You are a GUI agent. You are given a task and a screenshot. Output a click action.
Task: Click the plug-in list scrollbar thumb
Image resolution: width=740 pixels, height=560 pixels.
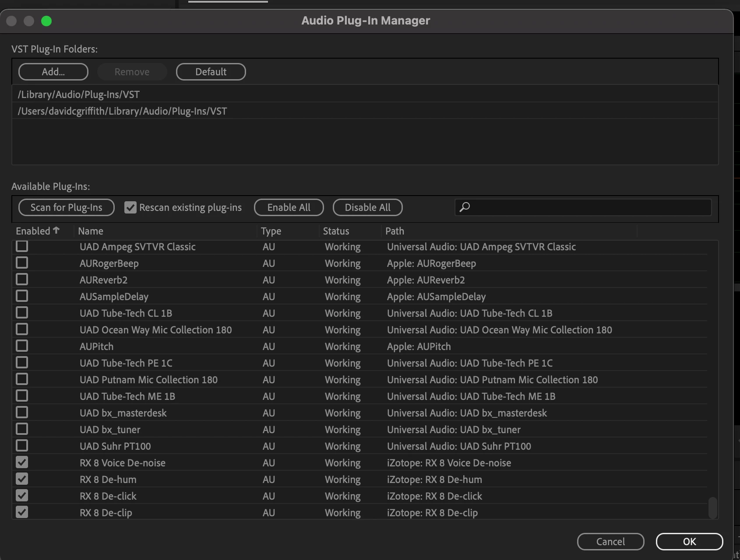click(713, 507)
